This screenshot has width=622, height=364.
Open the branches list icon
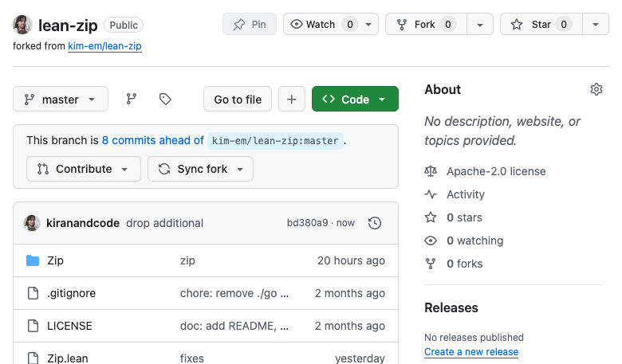(x=132, y=100)
